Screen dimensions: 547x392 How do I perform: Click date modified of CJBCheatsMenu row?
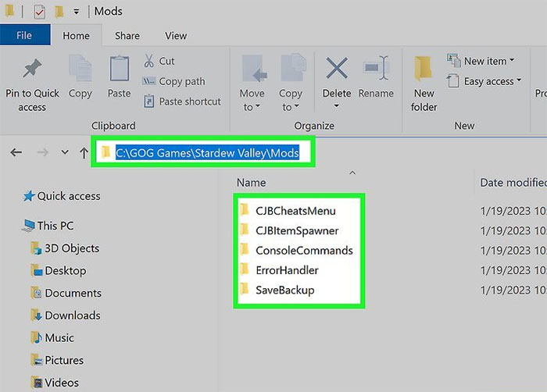513,211
